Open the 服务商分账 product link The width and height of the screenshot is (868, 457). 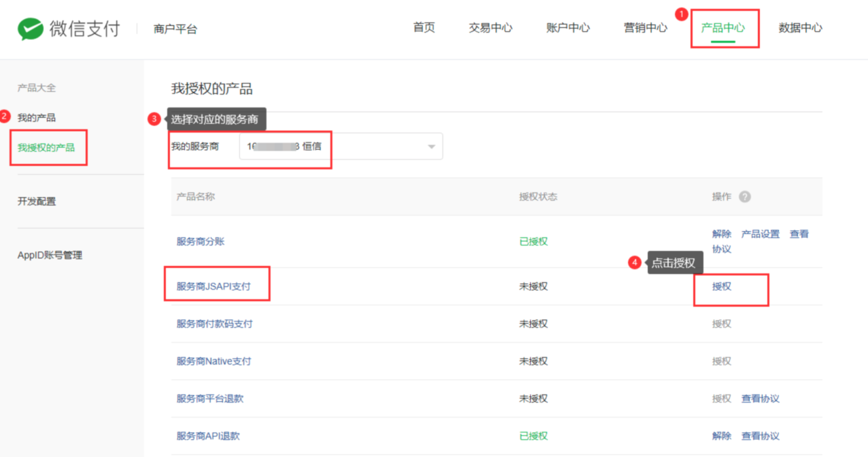coord(201,241)
